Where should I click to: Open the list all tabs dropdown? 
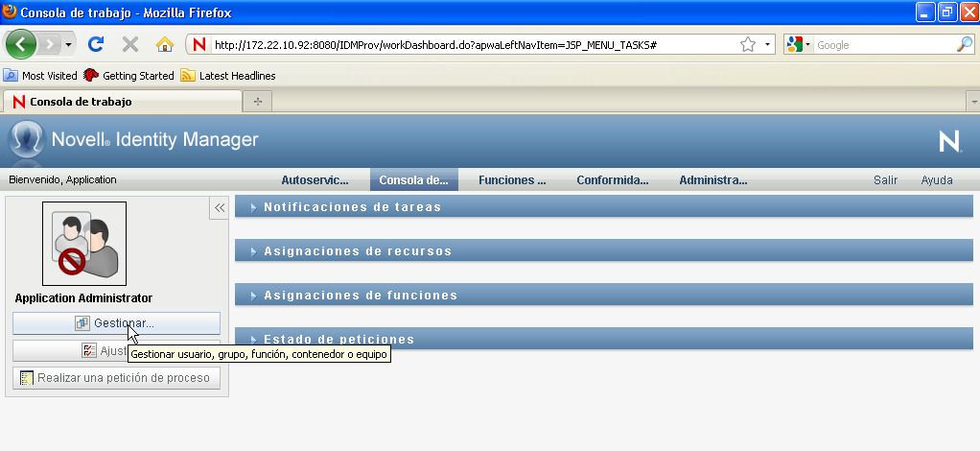click(x=972, y=102)
